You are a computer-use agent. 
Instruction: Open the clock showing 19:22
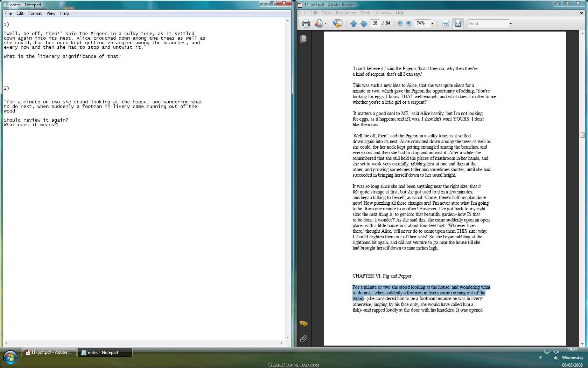[x=573, y=350]
